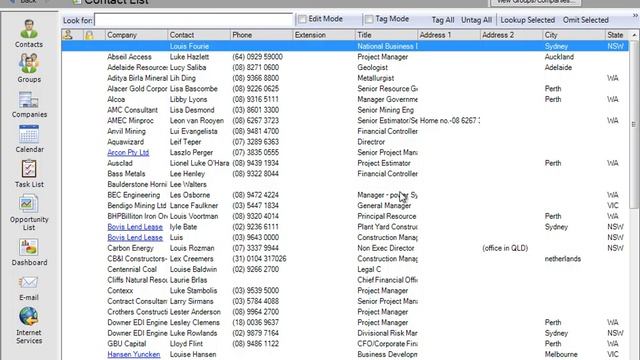Open Bovis Lend Lease link for Luis
Screen dimensions: 640x360
click(x=135, y=238)
